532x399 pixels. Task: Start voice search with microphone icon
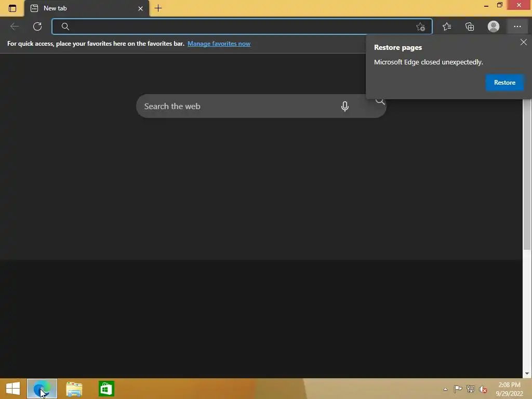[x=345, y=106]
